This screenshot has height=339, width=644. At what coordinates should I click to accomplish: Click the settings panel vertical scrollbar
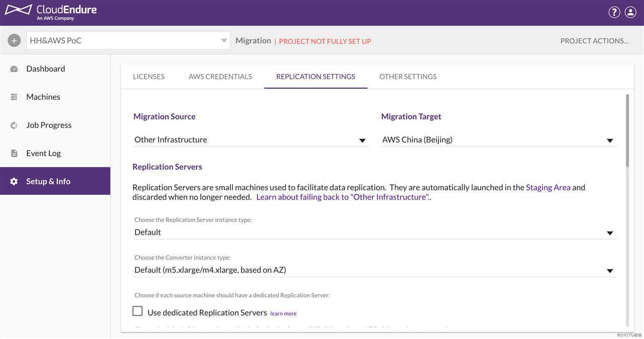coord(627,131)
